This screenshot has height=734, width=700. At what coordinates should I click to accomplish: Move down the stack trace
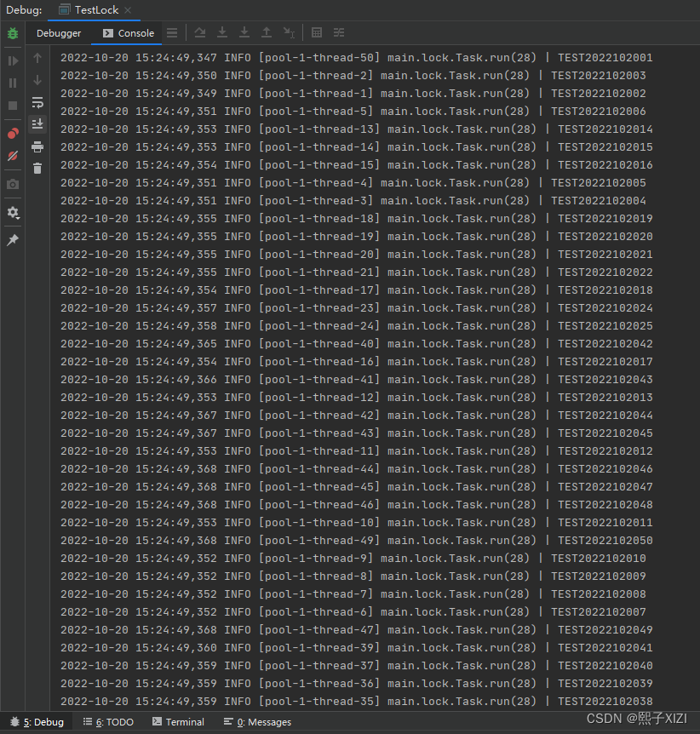(x=37, y=80)
